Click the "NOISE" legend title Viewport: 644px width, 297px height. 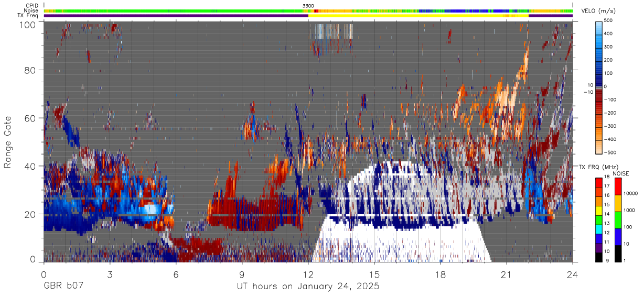(622, 173)
